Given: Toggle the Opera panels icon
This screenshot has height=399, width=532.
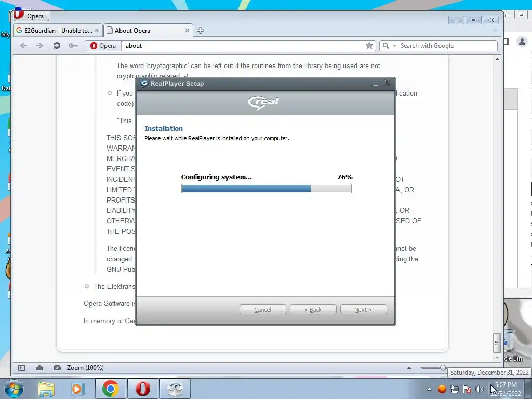Looking at the screenshot, I should 22,368.
